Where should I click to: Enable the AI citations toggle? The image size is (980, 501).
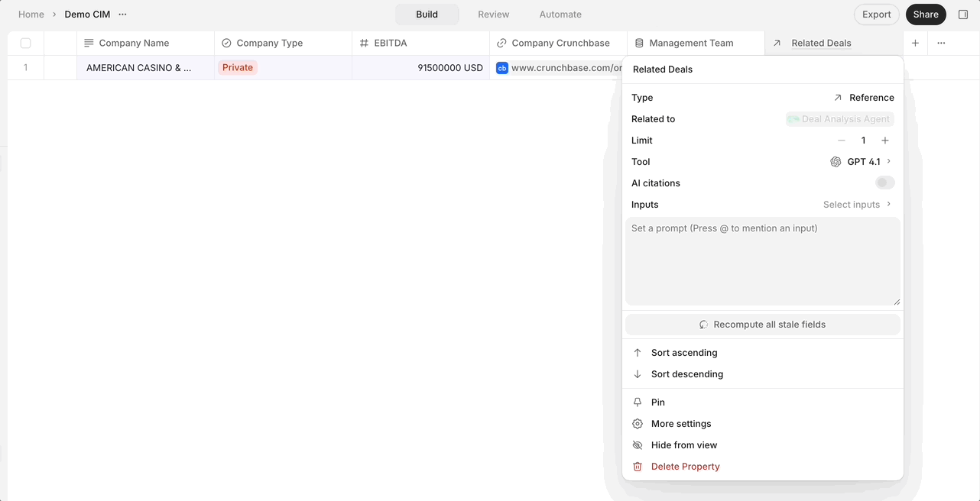(885, 183)
